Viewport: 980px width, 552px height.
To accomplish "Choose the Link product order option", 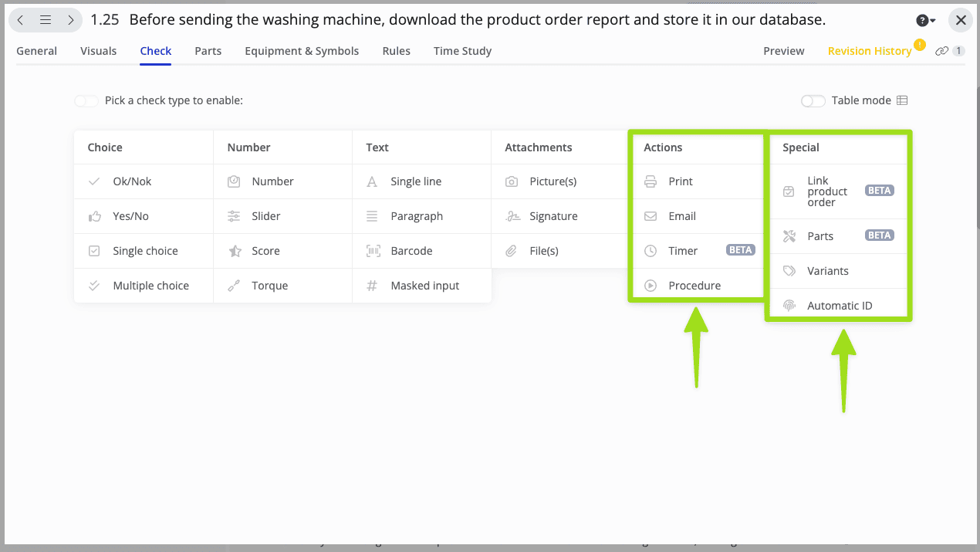I will point(827,191).
